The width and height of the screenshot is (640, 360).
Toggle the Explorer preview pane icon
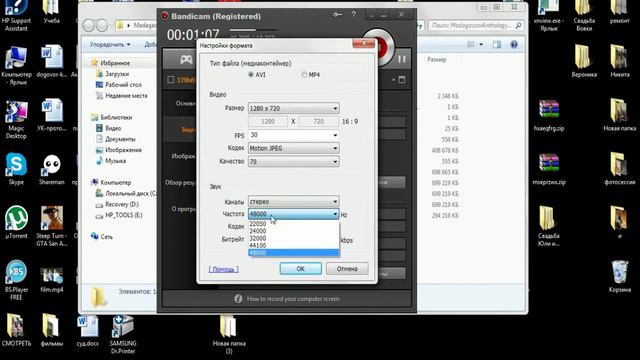(x=497, y=44)
